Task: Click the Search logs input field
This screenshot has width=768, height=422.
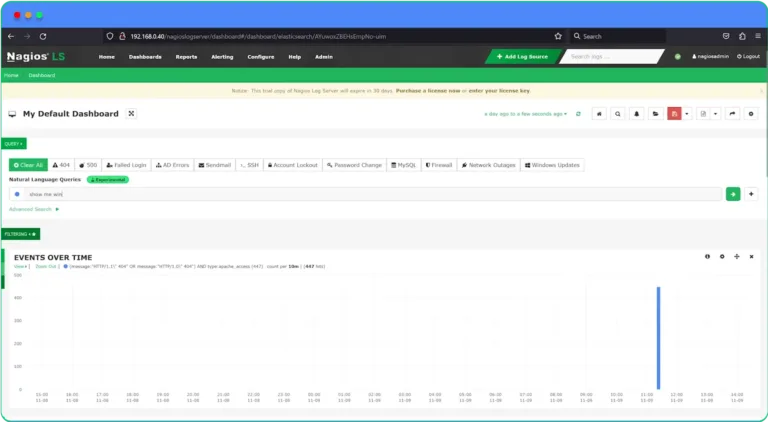Action: pyautogui.click(x=611, y=56)
